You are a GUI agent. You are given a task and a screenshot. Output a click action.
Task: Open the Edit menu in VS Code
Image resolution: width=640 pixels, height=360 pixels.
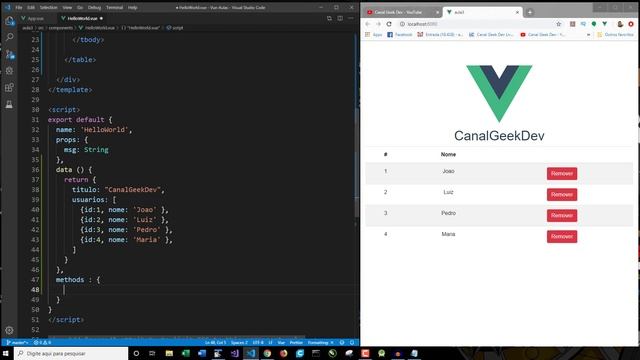(31, 7)
